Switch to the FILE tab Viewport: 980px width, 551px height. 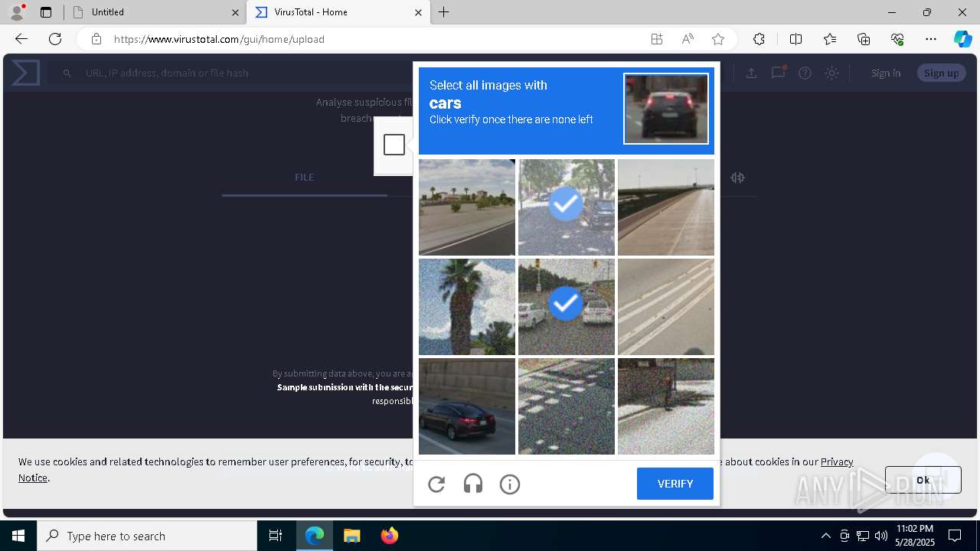[304, 177]
